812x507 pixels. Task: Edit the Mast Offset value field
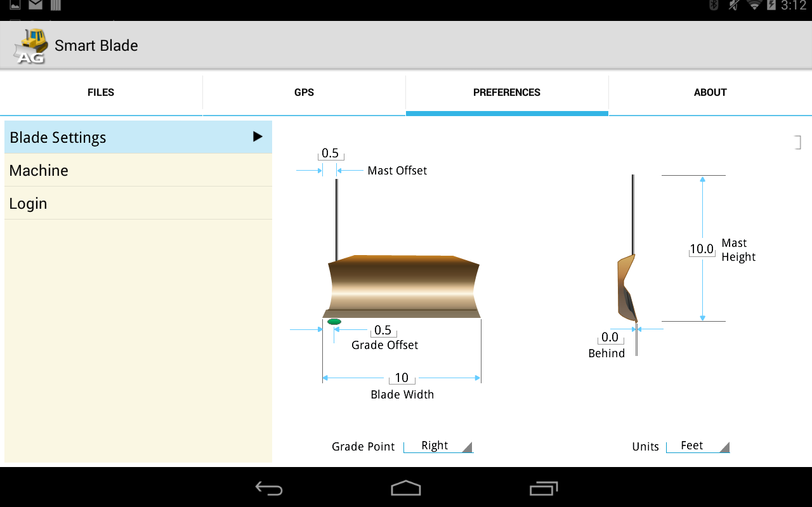click(331, 154)
